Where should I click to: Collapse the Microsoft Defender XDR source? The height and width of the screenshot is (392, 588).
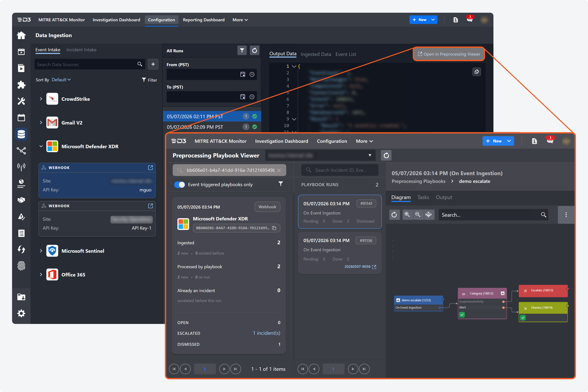coord(41,146)
